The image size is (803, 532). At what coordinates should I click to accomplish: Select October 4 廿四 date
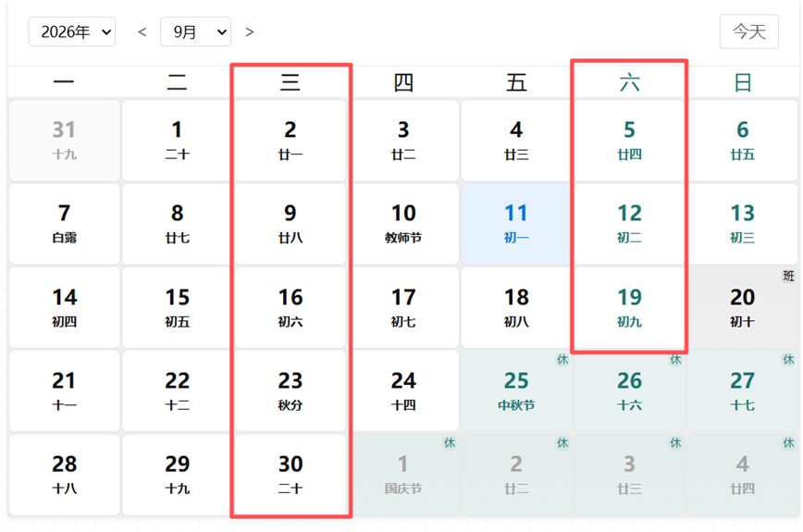click(743, 475)
